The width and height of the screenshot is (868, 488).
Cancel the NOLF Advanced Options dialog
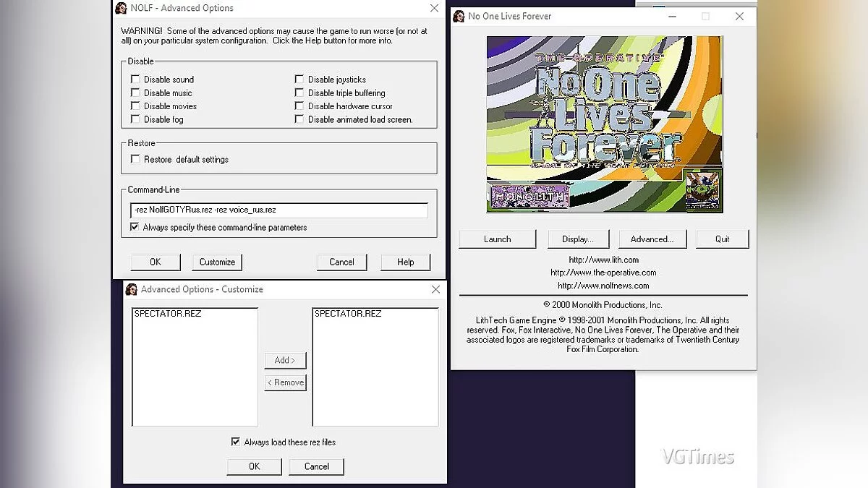(341, 262)
